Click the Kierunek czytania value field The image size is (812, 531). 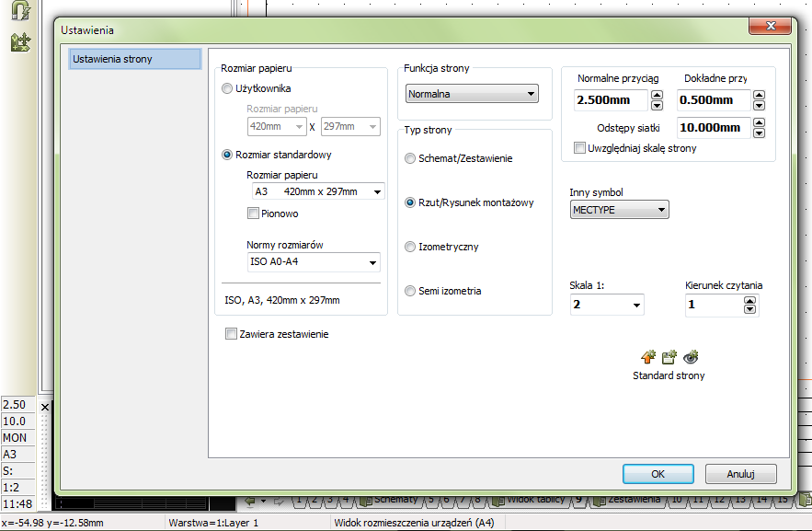pyautogui.click(x=715, y=305)
